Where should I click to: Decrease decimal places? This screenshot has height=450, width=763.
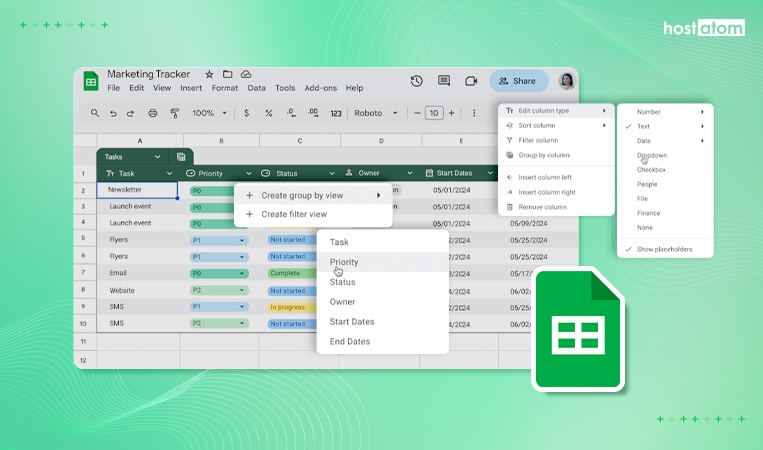[x=291, y=113]
